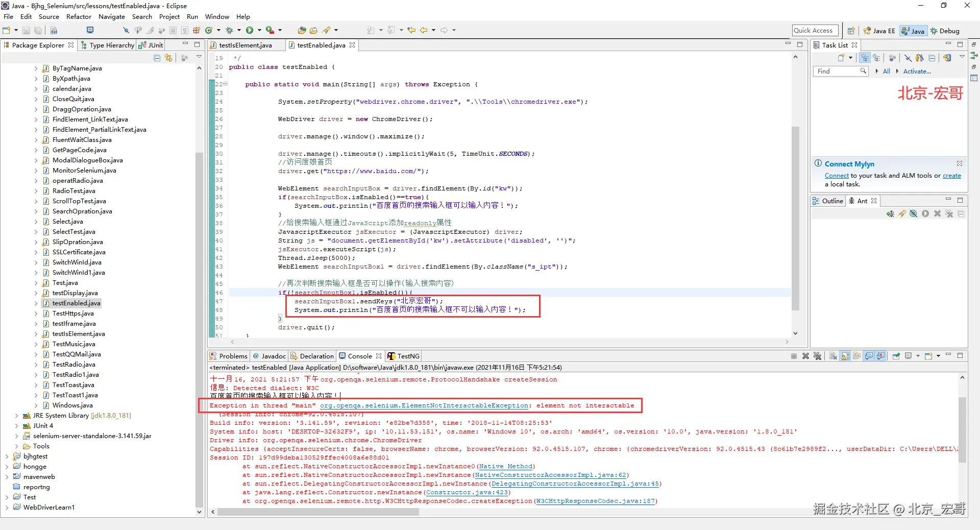The width and height of the screenshot is (980, 530).
Task: Click Collapse All in Package Explorer
Action: (157, 58)
